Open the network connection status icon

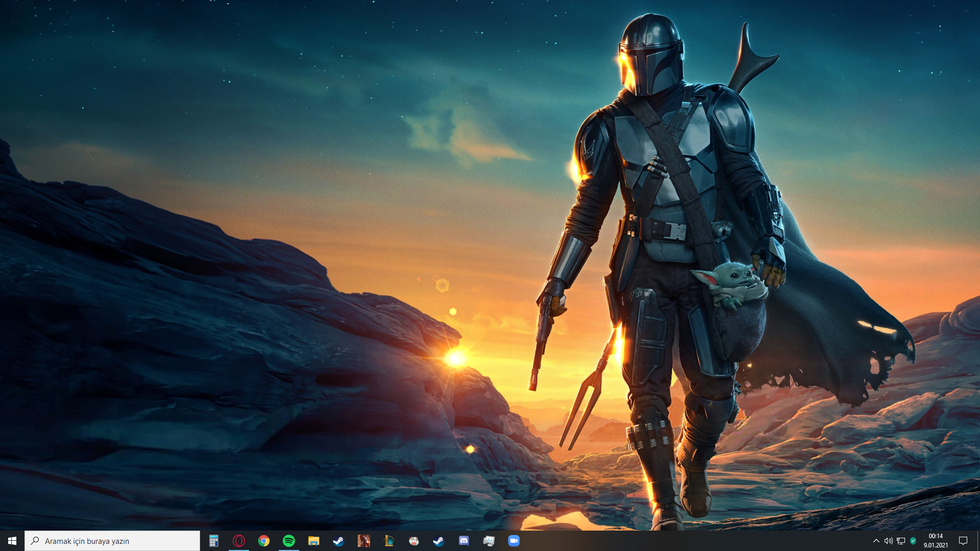click(x=901, y=541)
